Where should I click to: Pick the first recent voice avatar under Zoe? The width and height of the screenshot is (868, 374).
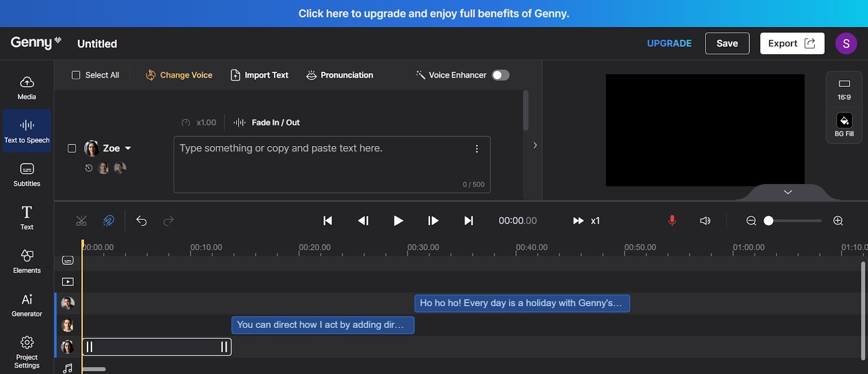(104, 168)
